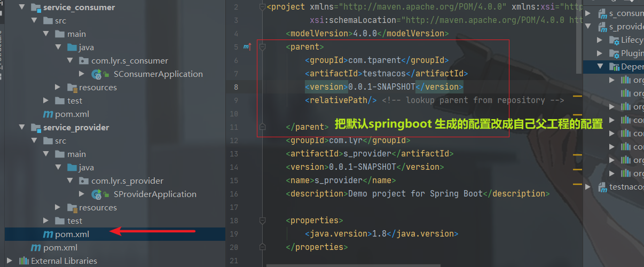Viewport: 644px width, 267px height.
Task: Click the resources folder icon under service_consumer
Action: pyautogui.click(x=72, y=88)
